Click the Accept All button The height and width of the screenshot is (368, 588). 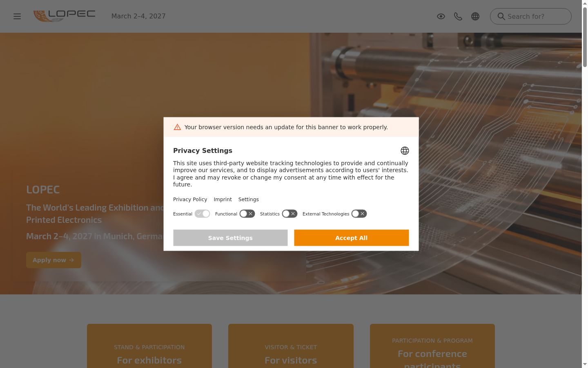(x=352, y=238)
